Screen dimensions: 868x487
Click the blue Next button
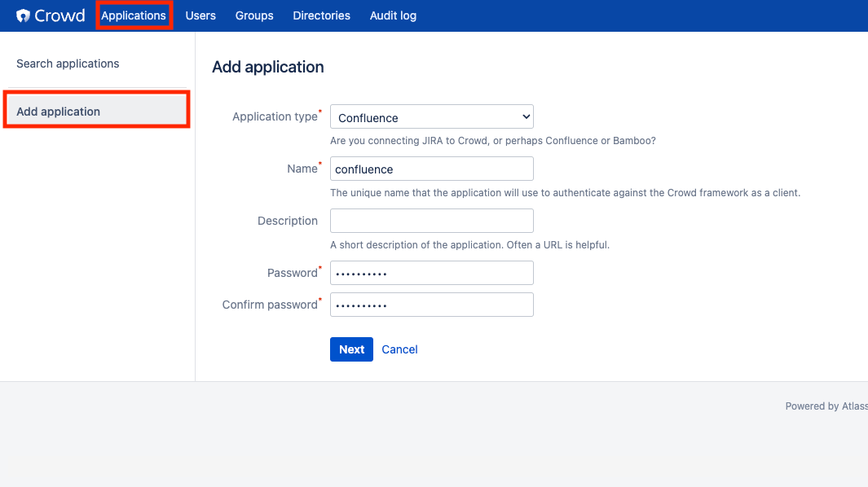coord(351,349)
